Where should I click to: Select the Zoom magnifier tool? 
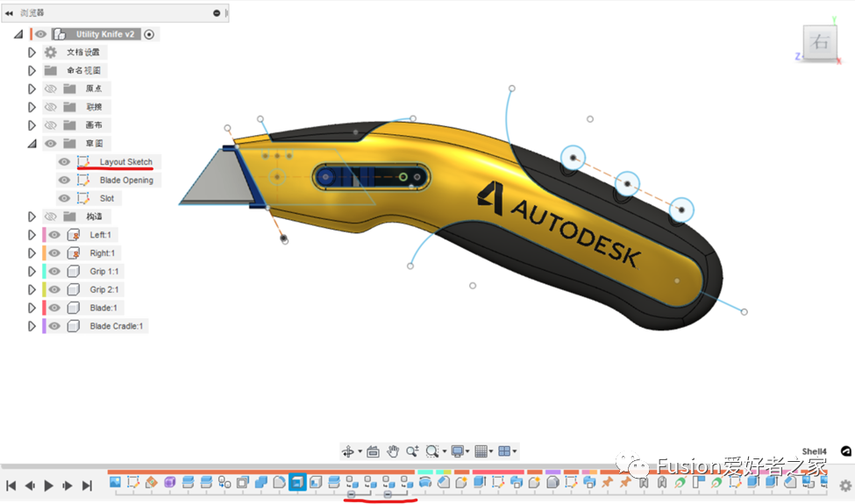pos(412,451)
